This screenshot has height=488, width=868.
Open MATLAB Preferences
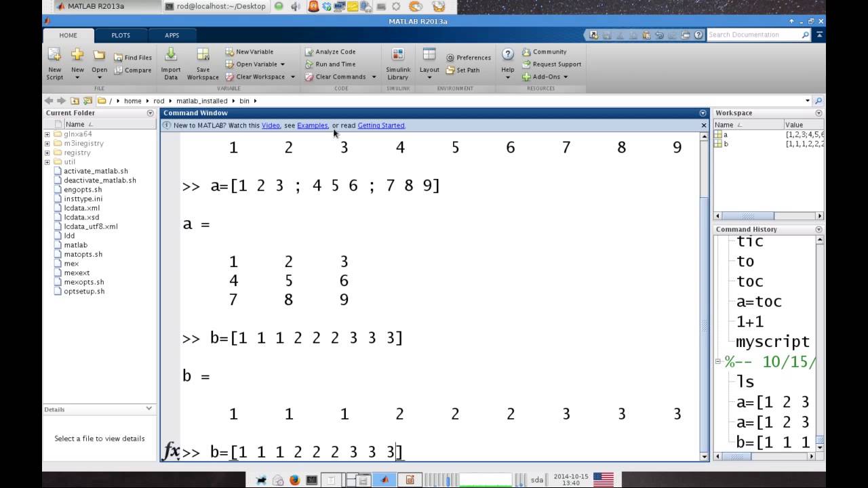tap(469, 58)
